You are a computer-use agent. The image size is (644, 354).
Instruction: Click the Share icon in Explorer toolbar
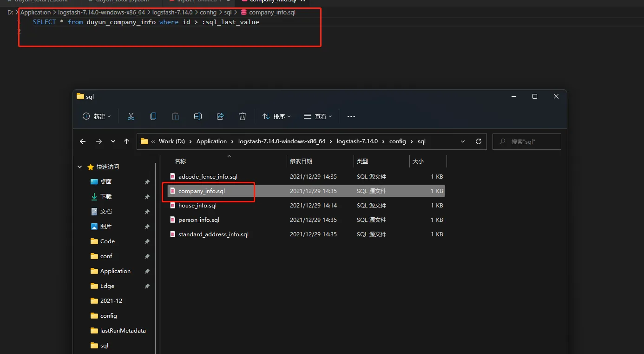pyautogui.click(x=220, y=116)
